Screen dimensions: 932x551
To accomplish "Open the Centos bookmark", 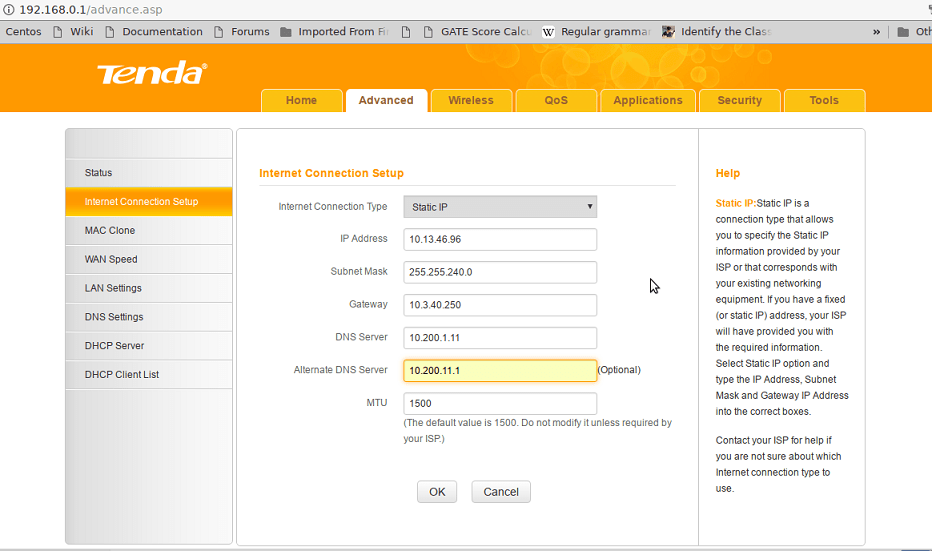I will (x=24, y=32).
